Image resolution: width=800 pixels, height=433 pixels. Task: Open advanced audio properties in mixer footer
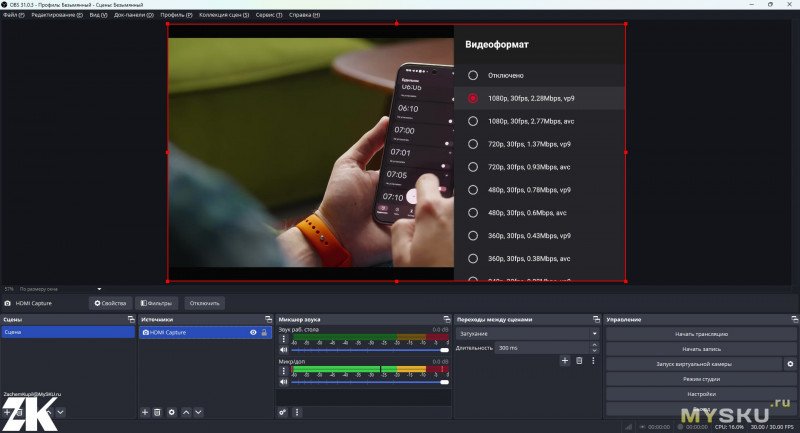pyautogui.click(x=283, y=412)
